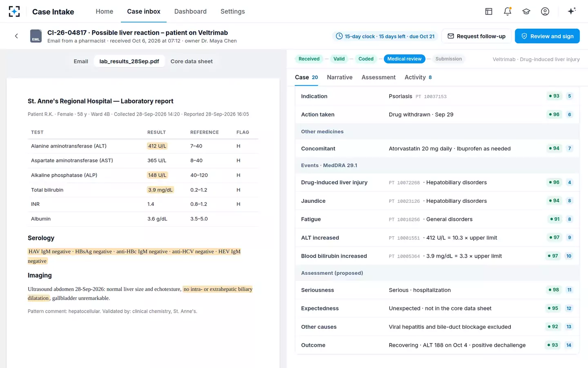Click the Submission workflow step
Screen dimensions: 588x368
(449, 59)
